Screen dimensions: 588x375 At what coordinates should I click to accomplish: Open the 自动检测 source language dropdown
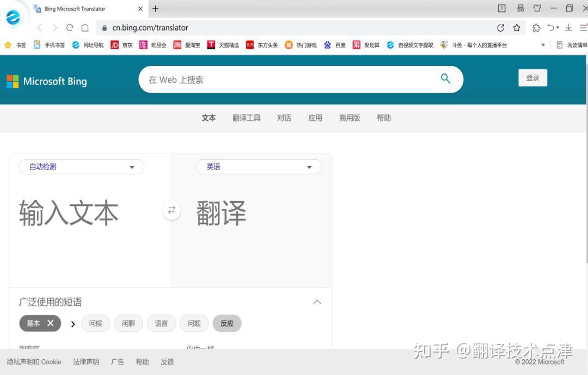(81, 167)
